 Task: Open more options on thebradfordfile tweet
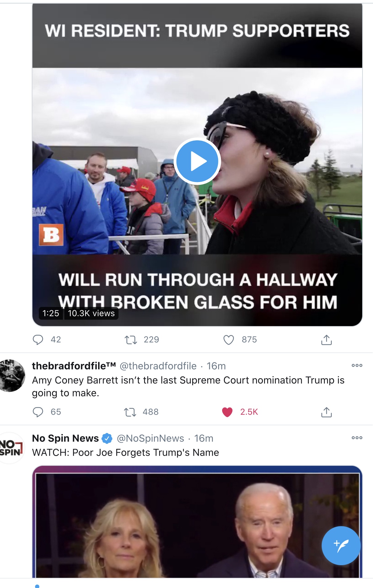click(x=357, y=366)
